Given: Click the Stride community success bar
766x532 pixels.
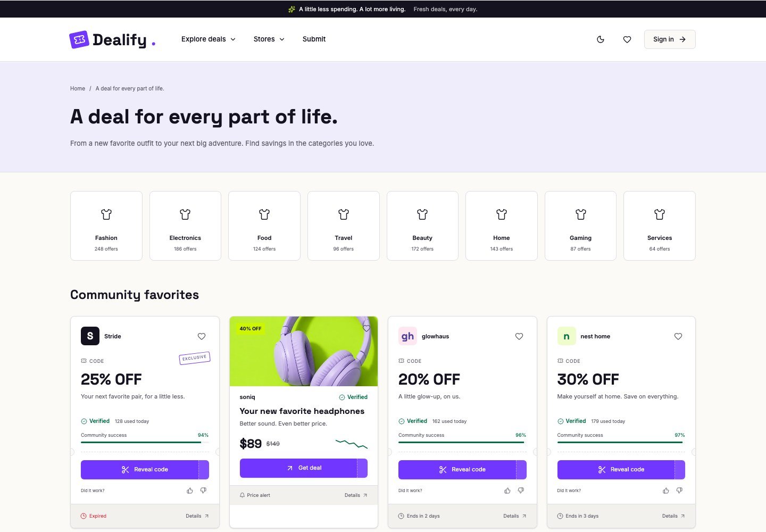Looking at the screenshot, I should click(x=145, y=442).
